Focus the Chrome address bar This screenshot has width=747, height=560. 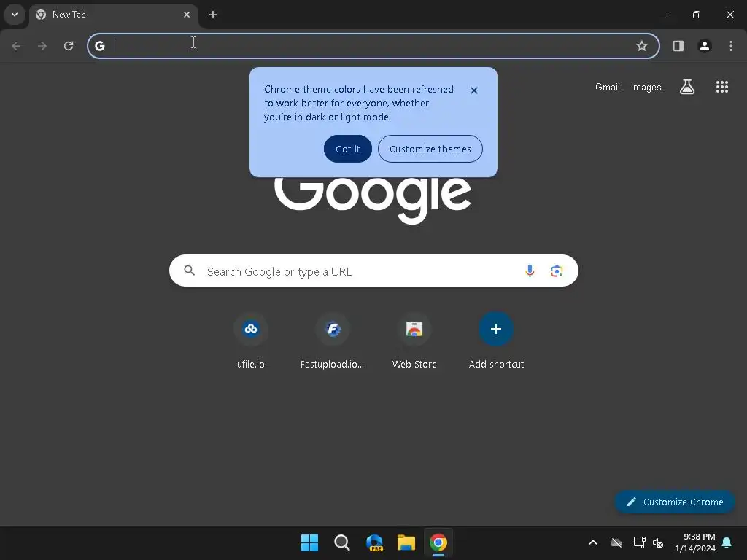coord(373,46)
